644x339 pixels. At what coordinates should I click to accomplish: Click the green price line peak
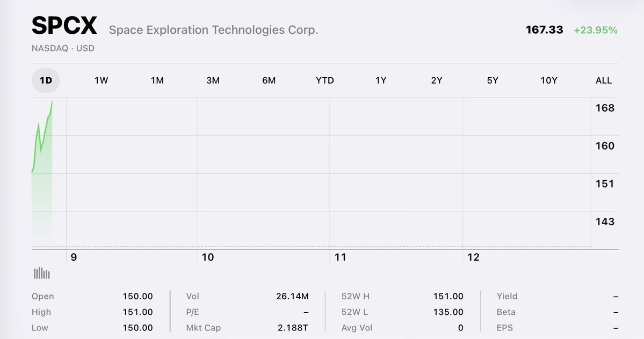click(52, 101)
